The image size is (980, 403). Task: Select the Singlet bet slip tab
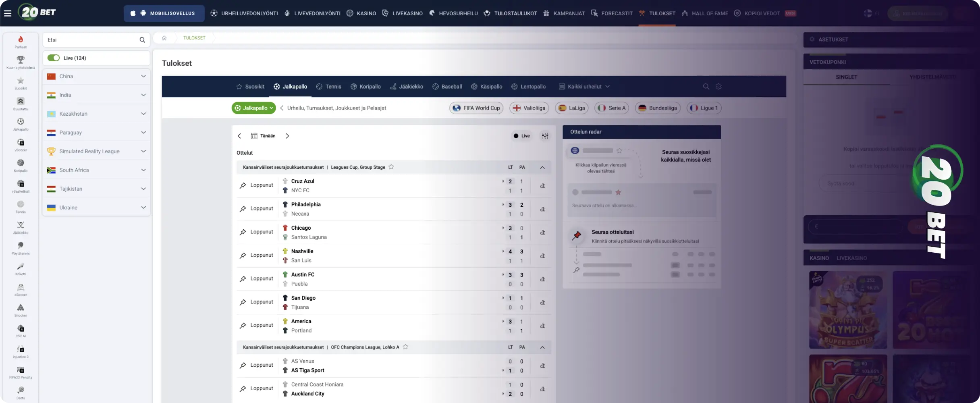coord(846,77)
